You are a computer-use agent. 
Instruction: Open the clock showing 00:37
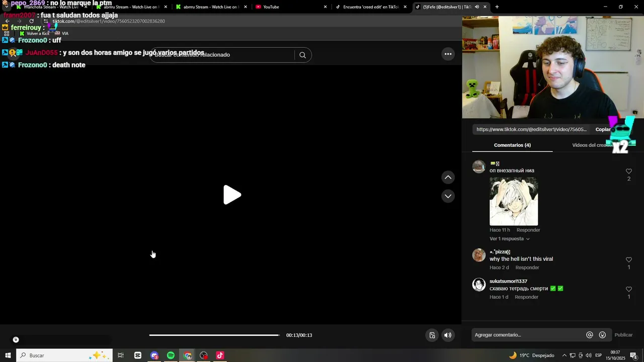tap(615, 355)
